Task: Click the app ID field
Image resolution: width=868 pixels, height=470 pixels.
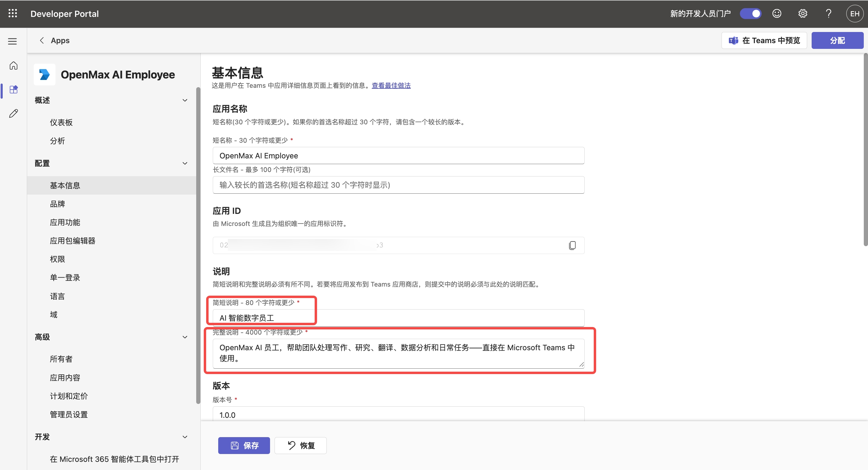Action: coord(398,245)
